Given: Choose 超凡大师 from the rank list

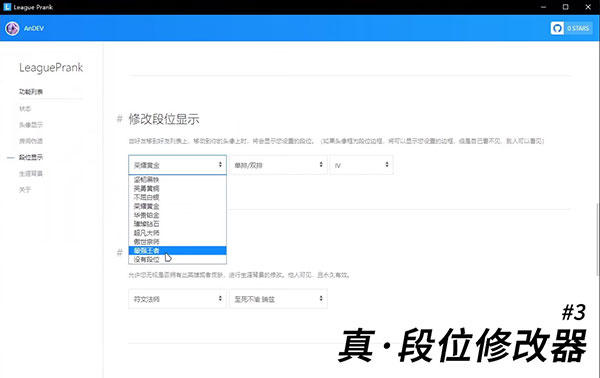Looking at the screenshot, I should [178, 233].
